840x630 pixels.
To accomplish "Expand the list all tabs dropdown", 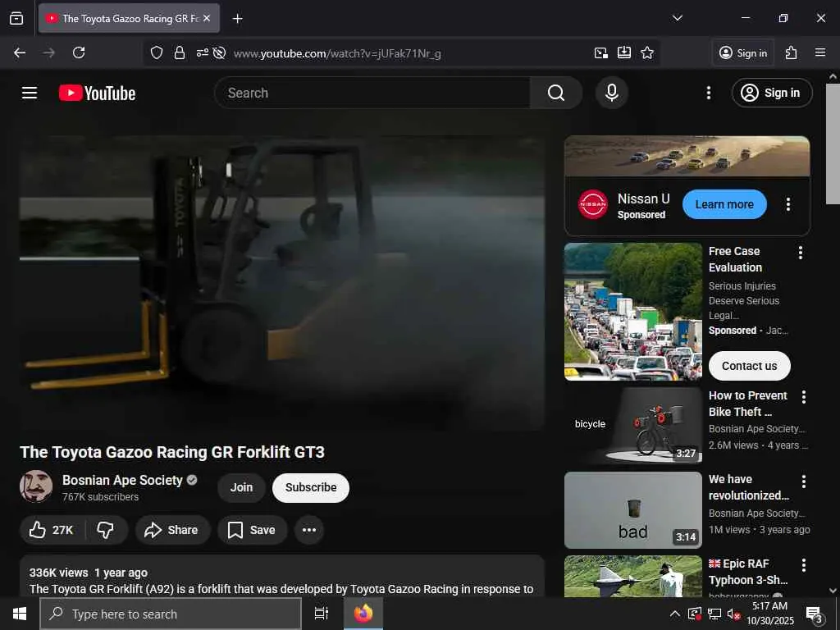I will click(677, 18).
